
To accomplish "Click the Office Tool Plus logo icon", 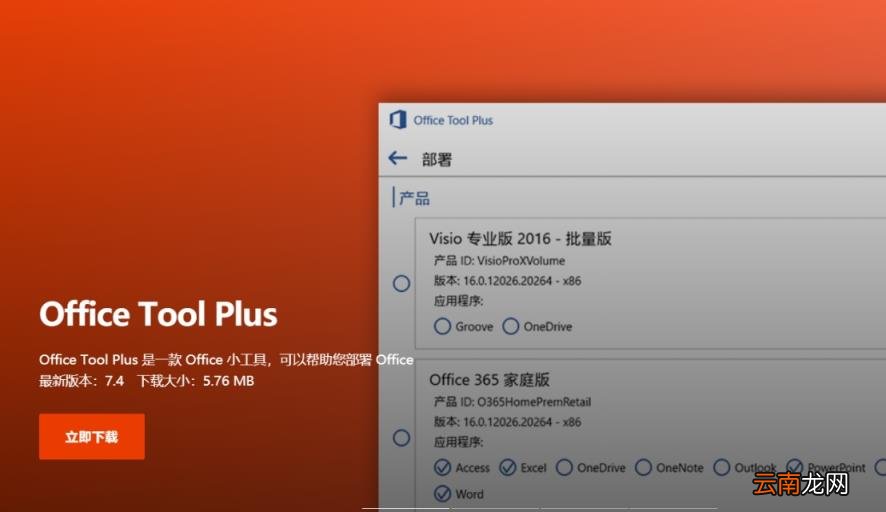I will [398, 120].
